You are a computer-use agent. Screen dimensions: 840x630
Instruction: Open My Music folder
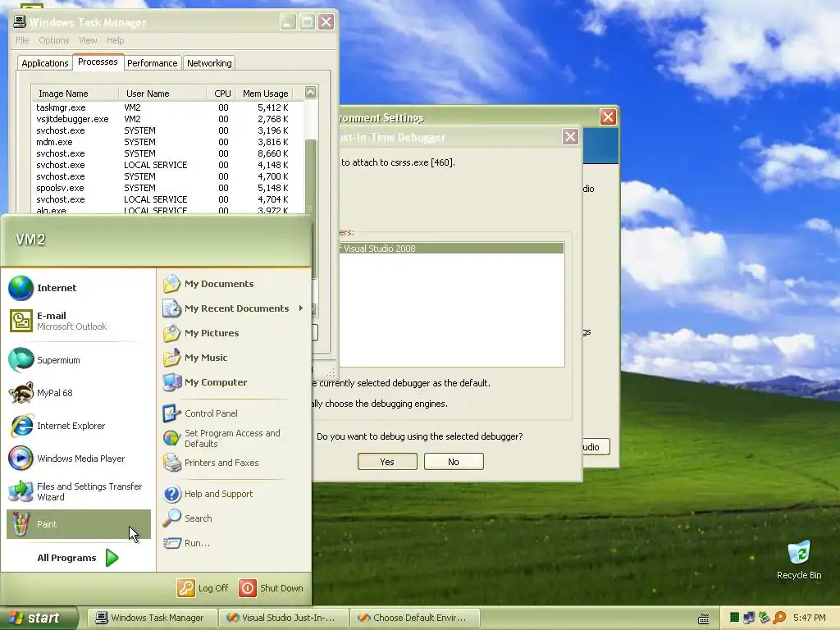[x=234, y=358]
